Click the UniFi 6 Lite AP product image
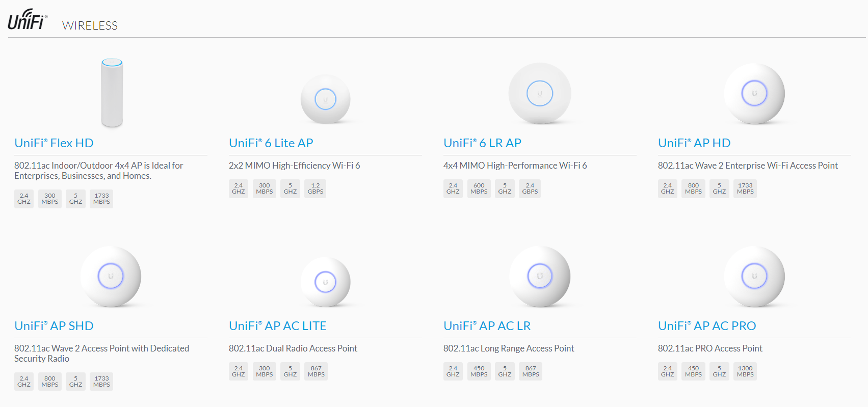The image size is (868, 407). pyautogui.click(x=325, y=99)
